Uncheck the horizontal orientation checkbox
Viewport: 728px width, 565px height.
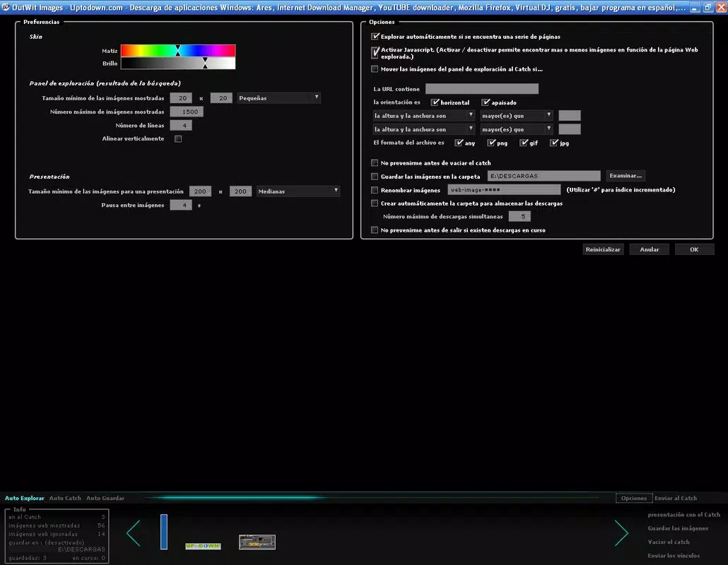[x=435, y=102]
